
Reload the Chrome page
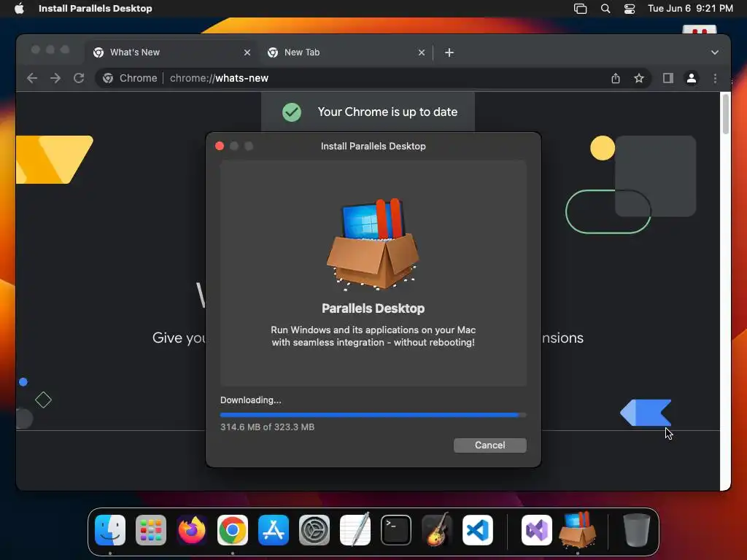(79, 78)
